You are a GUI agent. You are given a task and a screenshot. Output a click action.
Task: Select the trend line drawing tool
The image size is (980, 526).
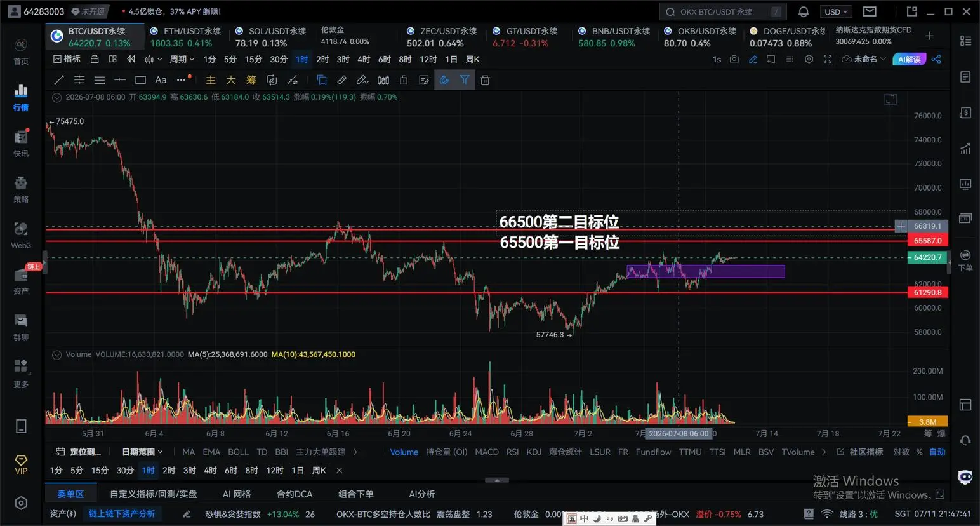(x=59, y=80)
